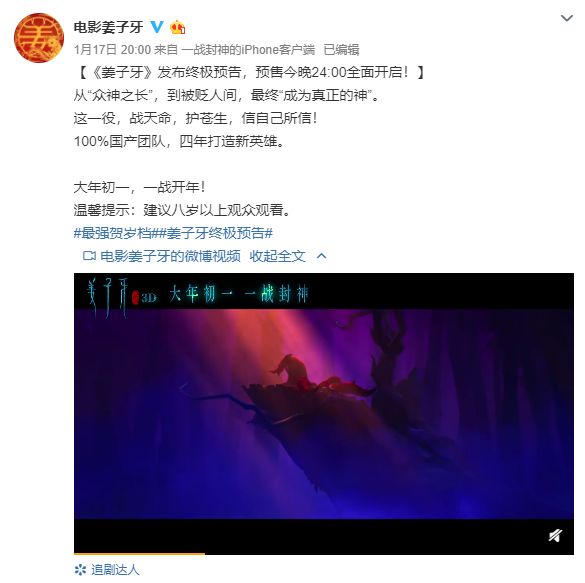Screen dimensions: 585x583
Task: Click the blue verified V badge
Action: tap(157, 27)
